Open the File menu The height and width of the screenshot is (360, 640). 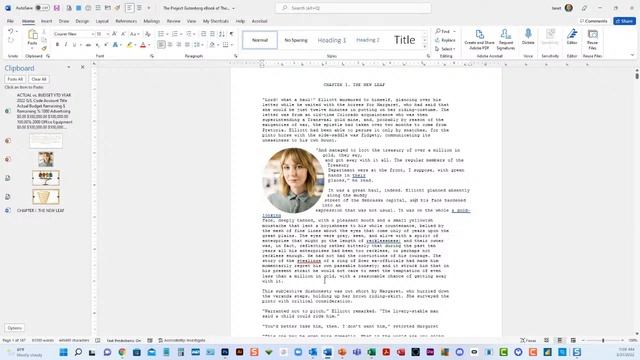coord(10,21)
